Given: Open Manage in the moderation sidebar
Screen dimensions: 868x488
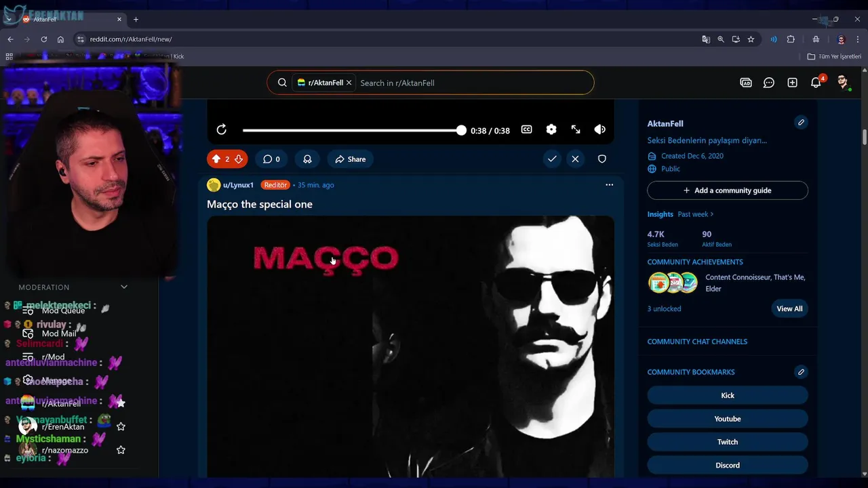Looking at the screenshot, I should coord(56,380).
